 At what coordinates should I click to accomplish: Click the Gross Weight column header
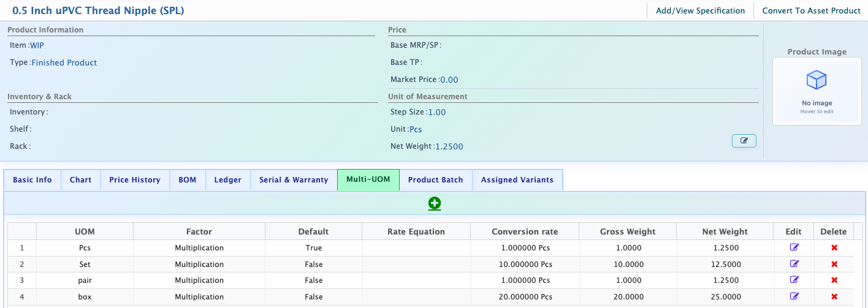coord(628,231)
